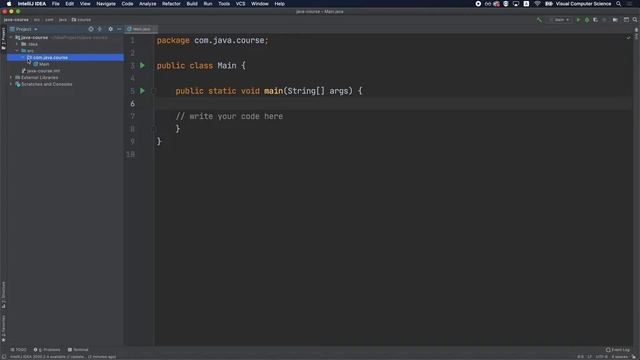Open the File menu

pyautogui.click(x=56, y=4)
